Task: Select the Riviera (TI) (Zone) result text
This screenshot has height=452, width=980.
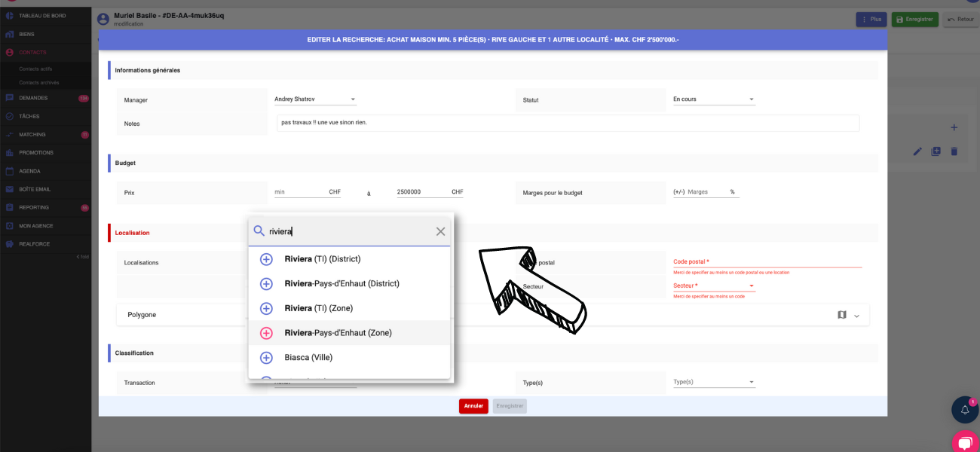Action: (x=319, y=308)
